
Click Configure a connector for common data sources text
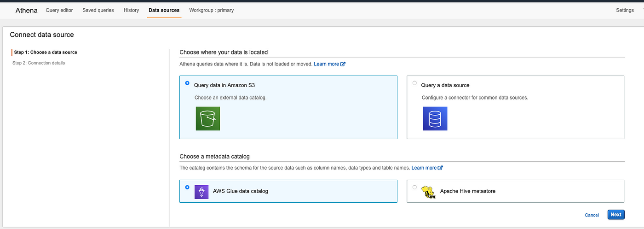(x=475, y=98)
